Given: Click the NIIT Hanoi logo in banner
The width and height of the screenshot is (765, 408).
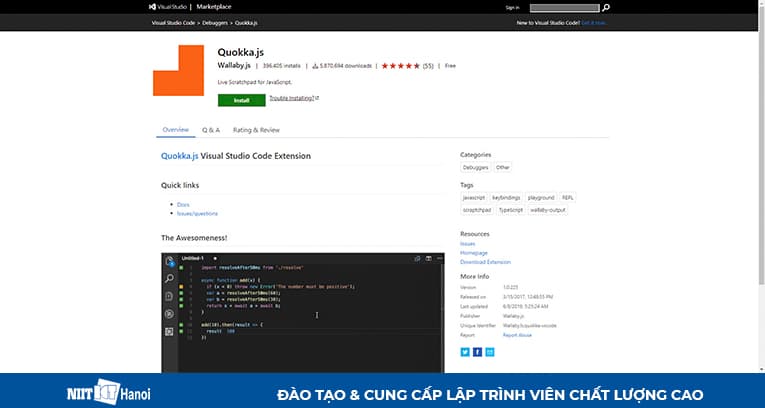Looking at the screenshot, I should pos(108,391).
